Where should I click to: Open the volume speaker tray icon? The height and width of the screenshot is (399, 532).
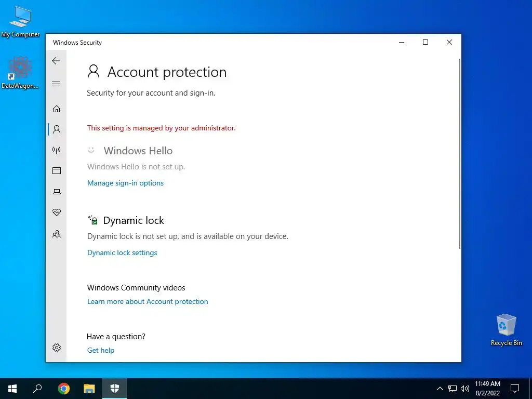point(465,389)
